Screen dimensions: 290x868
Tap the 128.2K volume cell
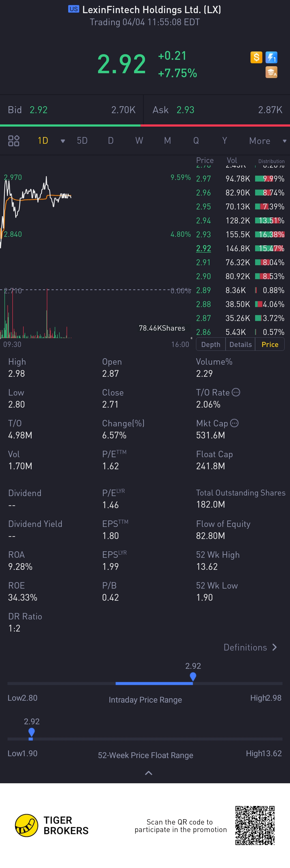[x=238, y=220]
